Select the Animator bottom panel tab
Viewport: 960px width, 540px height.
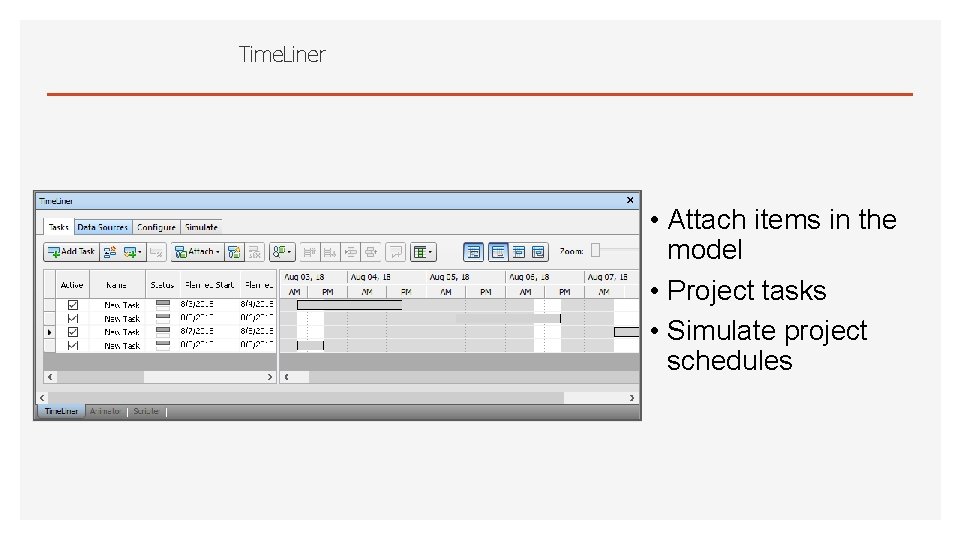click(x=105, y=411)
